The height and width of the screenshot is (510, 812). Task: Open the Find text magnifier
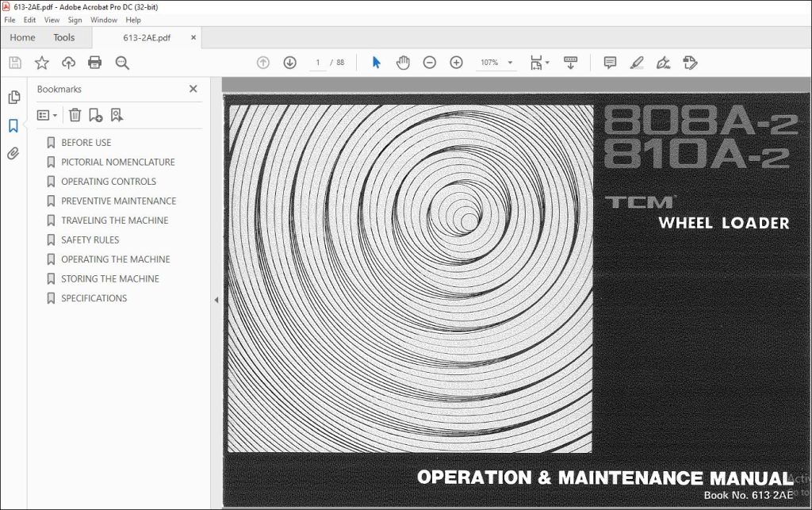point(122,63)
